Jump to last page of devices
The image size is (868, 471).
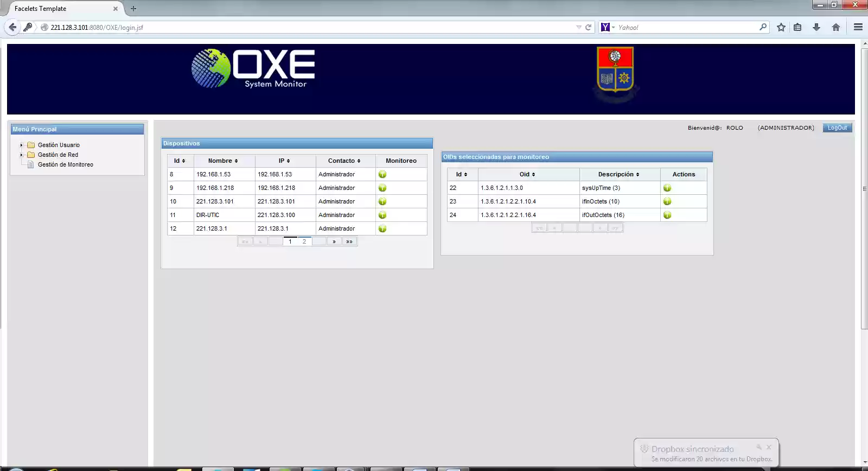(349, 241)
